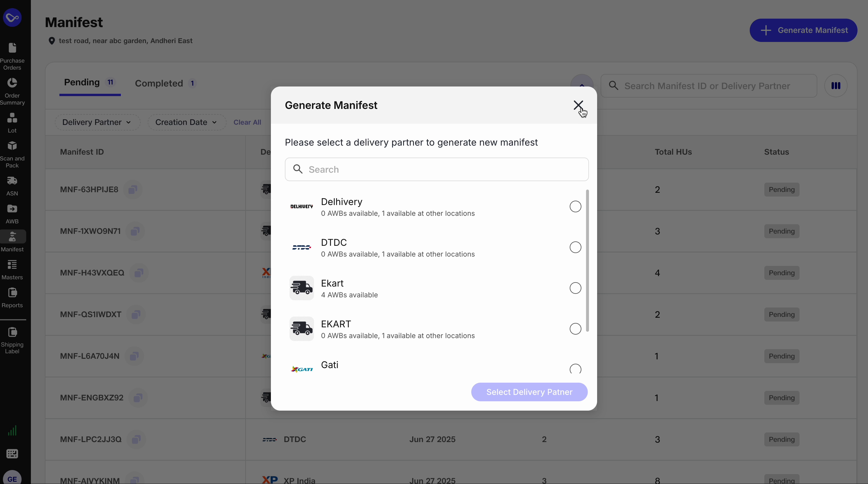Screen dimensions: 868x484
Task: Click the Select Delivery Partner button
Action: click(528, 392)
